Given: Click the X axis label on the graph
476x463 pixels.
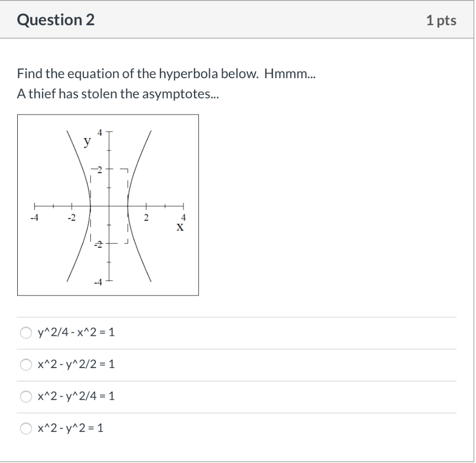Looking at the screenshot, I should click(179, 227).
